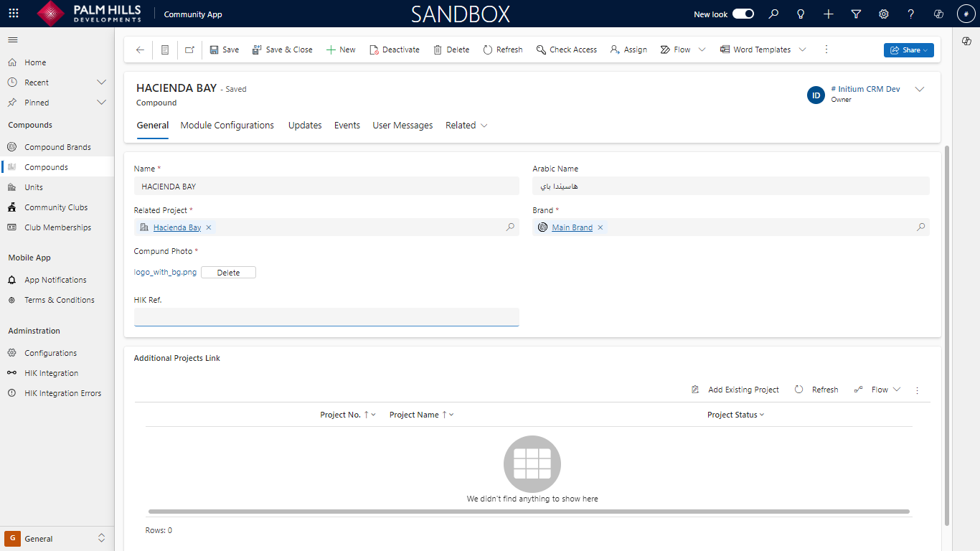Image resolution: width=980 pixels, height=551 pixels.
Task: Open record in new window icon
Action: coord(189,50)
